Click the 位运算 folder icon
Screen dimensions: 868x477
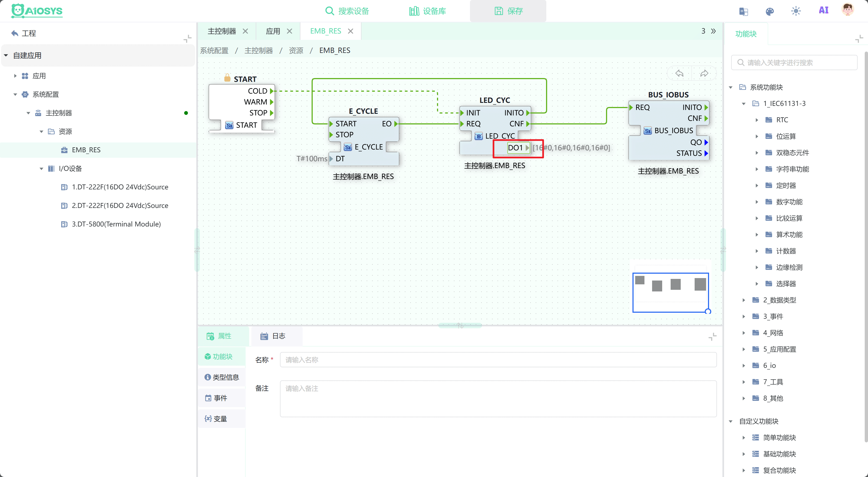(x=769, y=136)
